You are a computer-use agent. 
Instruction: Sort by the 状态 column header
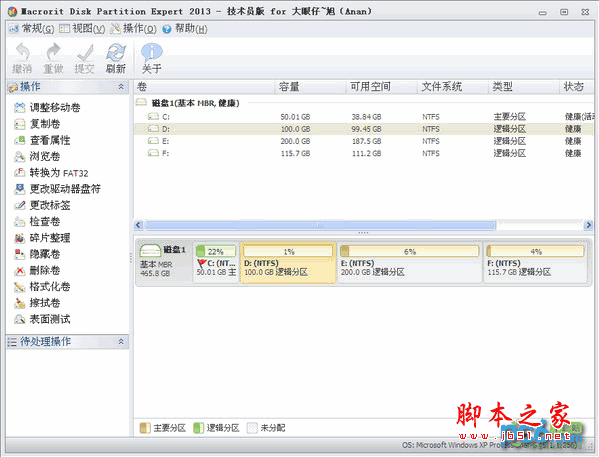(x=576, y=87)
